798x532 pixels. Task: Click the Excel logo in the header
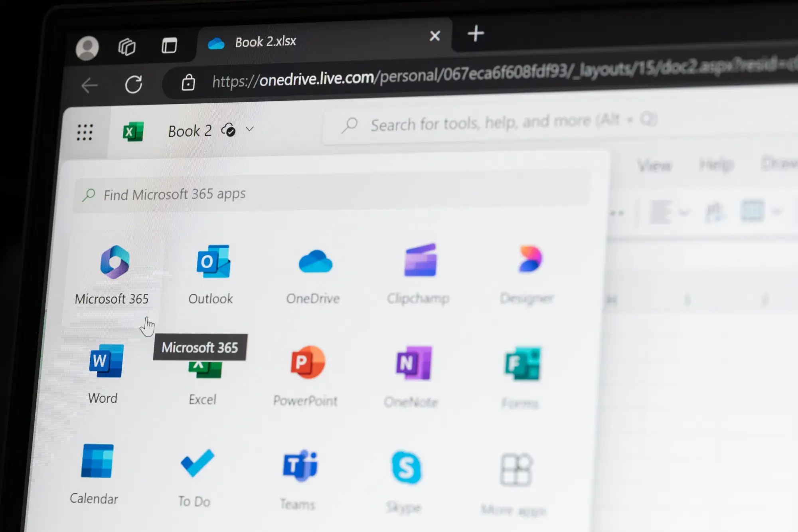[x=133, y=132]
